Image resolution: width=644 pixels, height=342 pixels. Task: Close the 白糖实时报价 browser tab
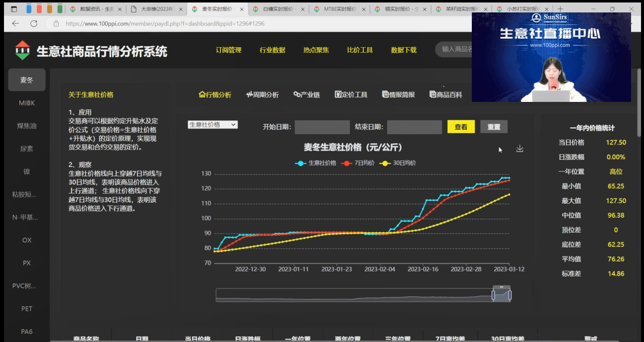point(303,9)
